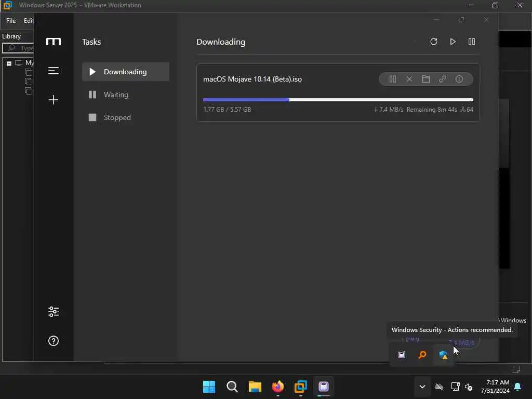Copy link of macOS Mojave task
Screen dimensions: 532x399
(x=443, y=79)
